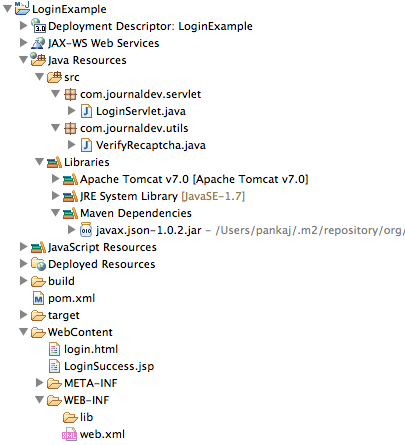This screenshot has height=445, width=405.
Task: Click the LoginExample Maven project icon
Action: (x=22, y=8)
